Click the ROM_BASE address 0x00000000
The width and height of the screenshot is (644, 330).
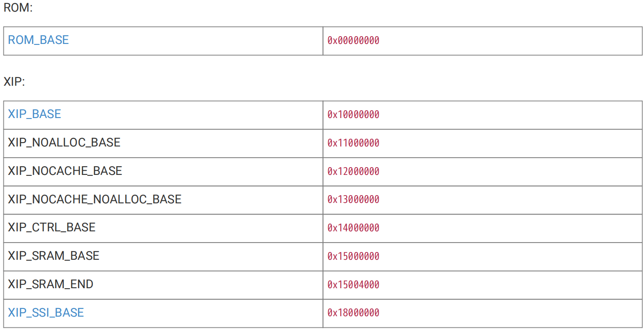[353, 40]
